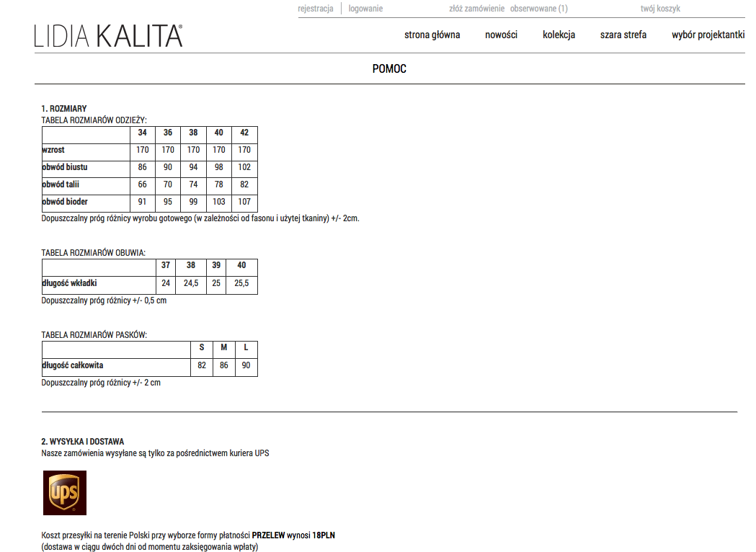Go to strona główna
This screenshot has width=756, height=552.
point(432,35)
